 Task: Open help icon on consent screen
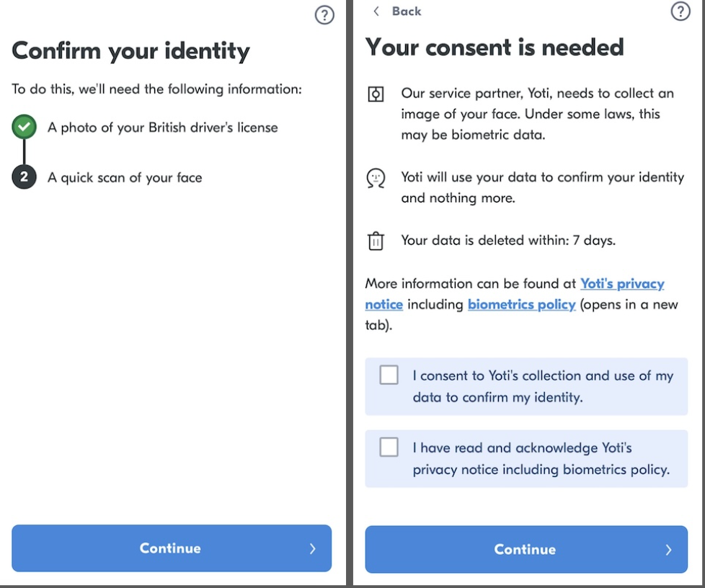point(680,12)
